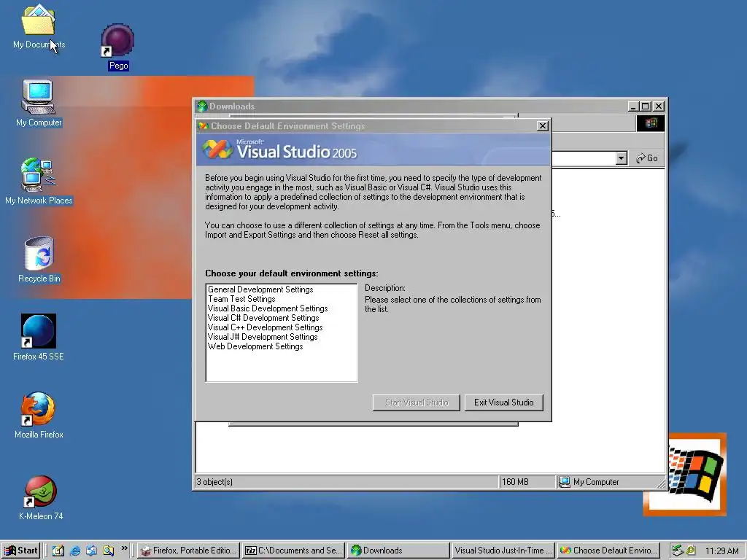Click the 160 MB status bar field
This screenshot has width=747, height=560.
[x=527, y=482]
